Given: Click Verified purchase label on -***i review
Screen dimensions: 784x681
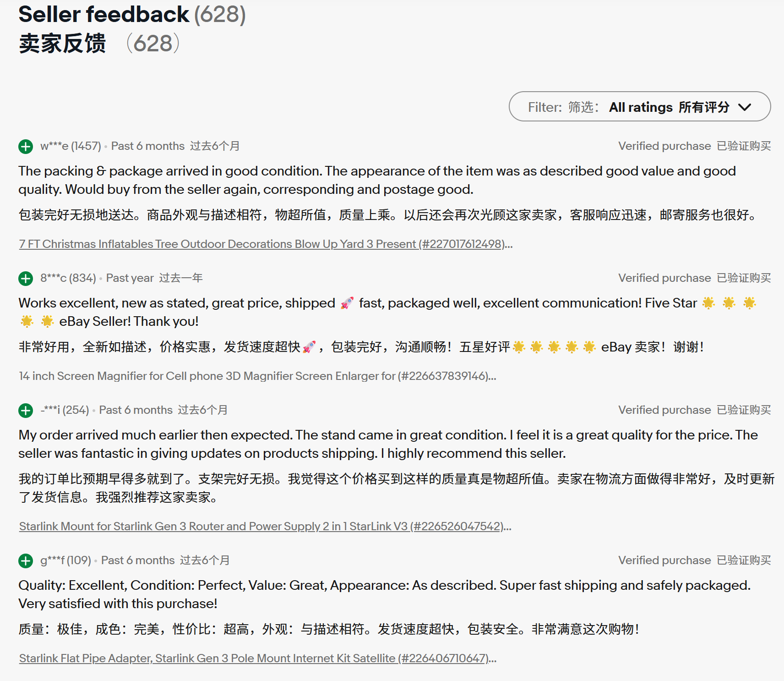Looking at the screenshot, I should (694, 410).
